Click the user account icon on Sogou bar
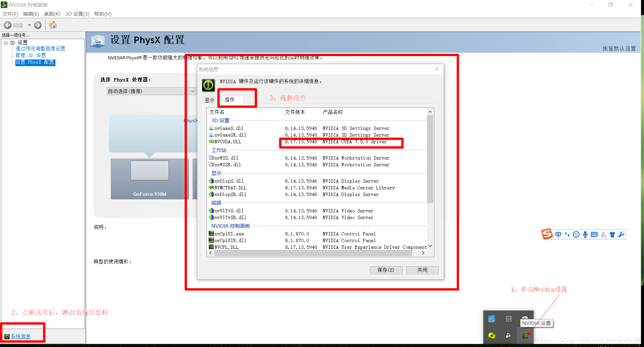The width and height of the screenshot is (644, 347). point(604,235)
